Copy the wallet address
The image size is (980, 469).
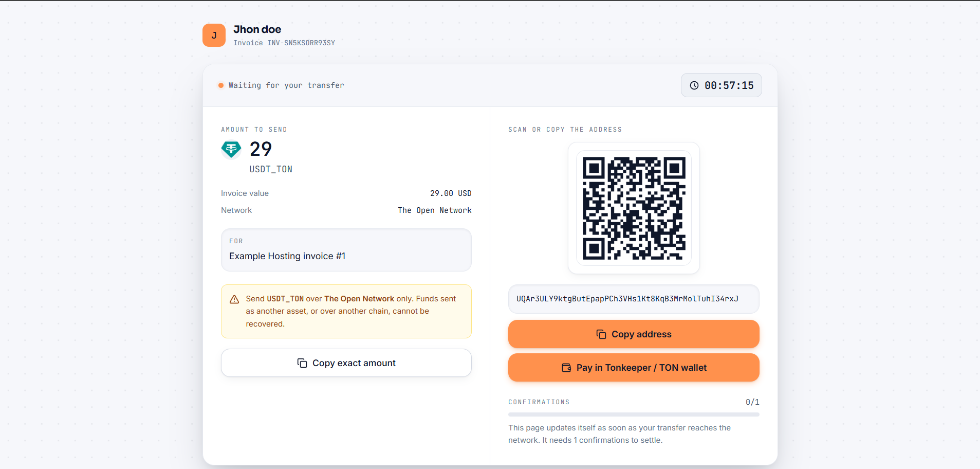click(x=634, y=334)
